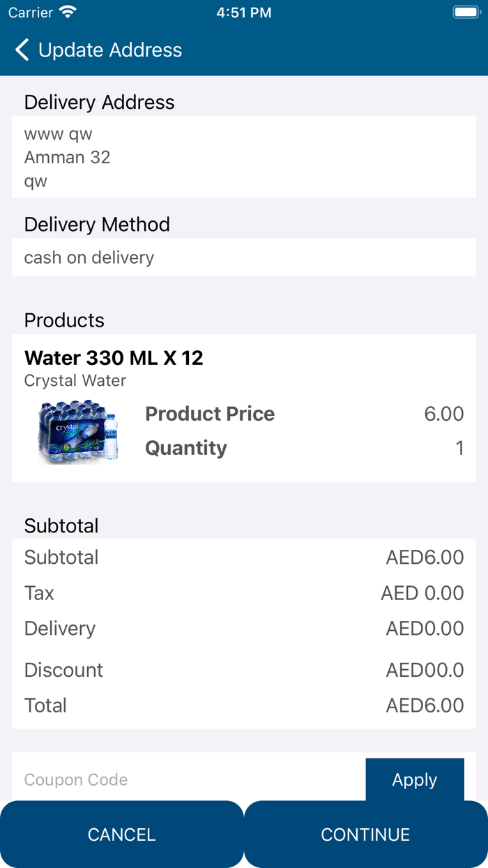Tap the back chevron icon
Screen dimensions: 488x868
click(x=22, y=50)
